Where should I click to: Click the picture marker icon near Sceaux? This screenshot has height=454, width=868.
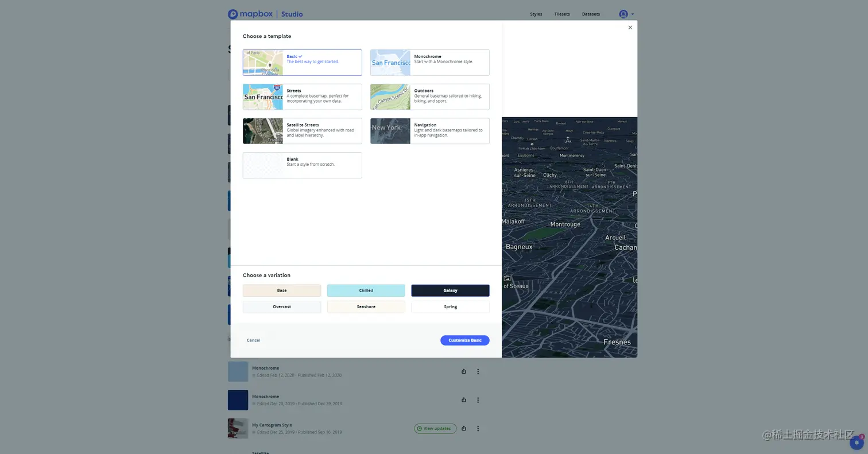coord(507,278)
